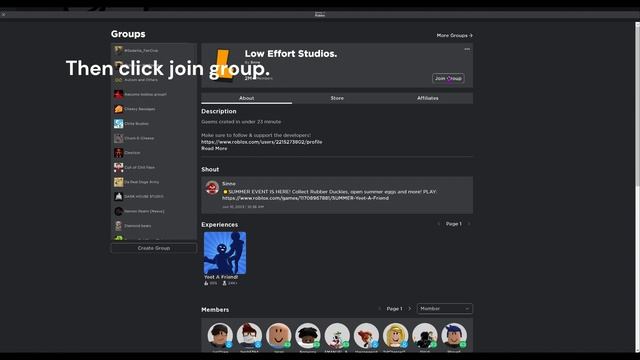Click the Low Effort Studios orange logo
The width and height of the screenshot is (640, 360).
coord(223,65)
